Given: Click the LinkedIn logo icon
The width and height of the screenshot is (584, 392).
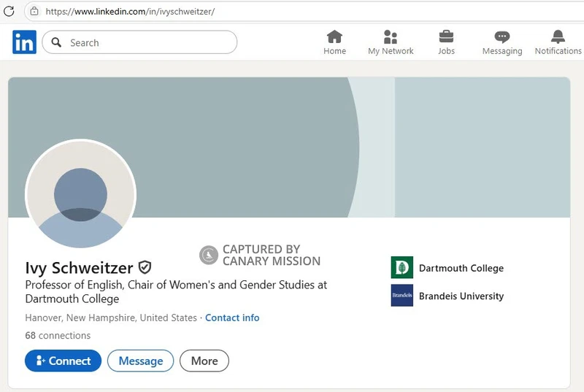Looking at the screenshot, I should coord(24,42).
